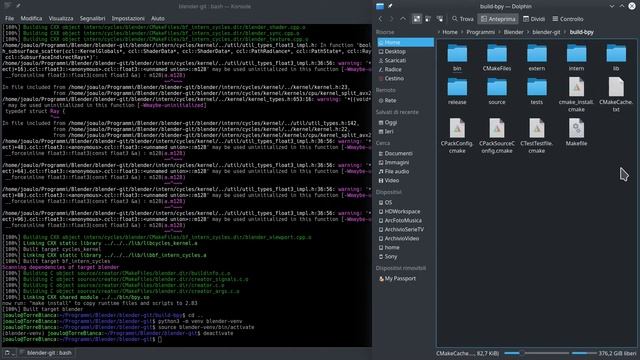Open the Controllo menu in Dolphin
The height and width of the screenshot is (360, 640).
[568, 19]
